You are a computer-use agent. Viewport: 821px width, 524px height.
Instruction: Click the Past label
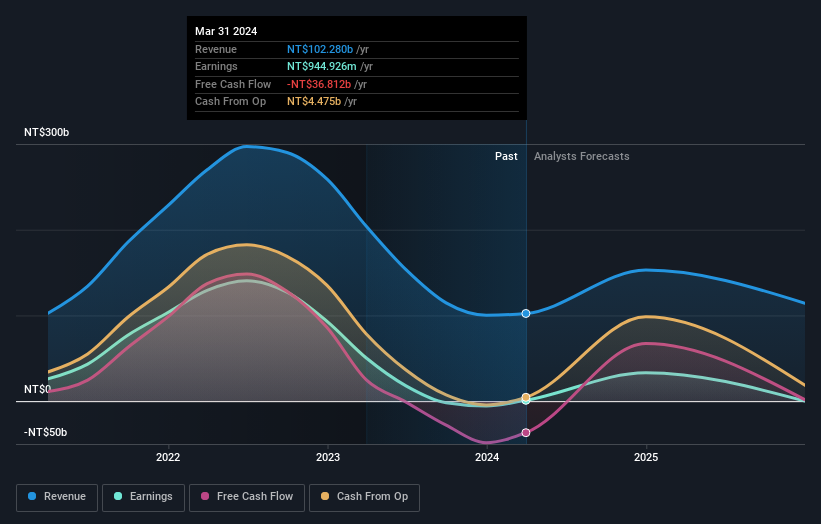506,156
